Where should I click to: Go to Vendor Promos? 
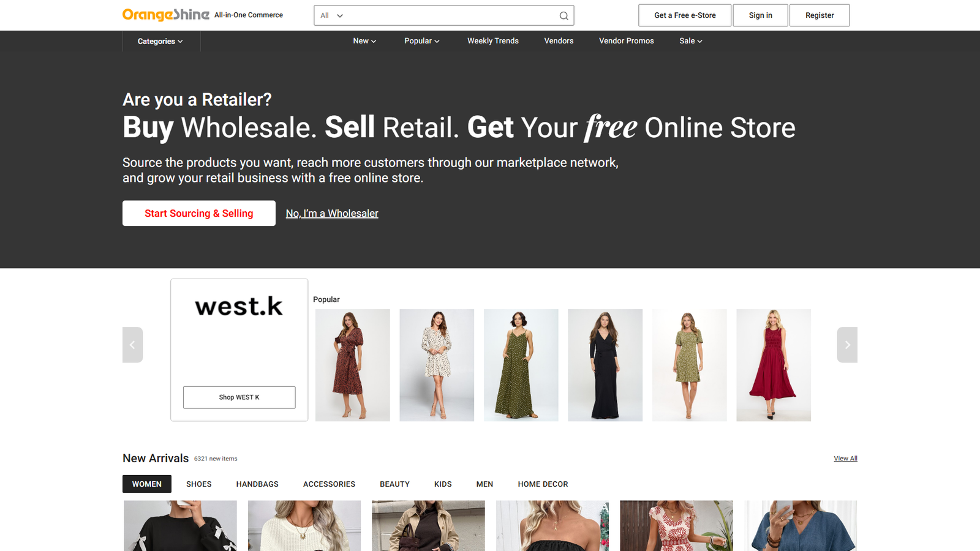coord(626,41)
